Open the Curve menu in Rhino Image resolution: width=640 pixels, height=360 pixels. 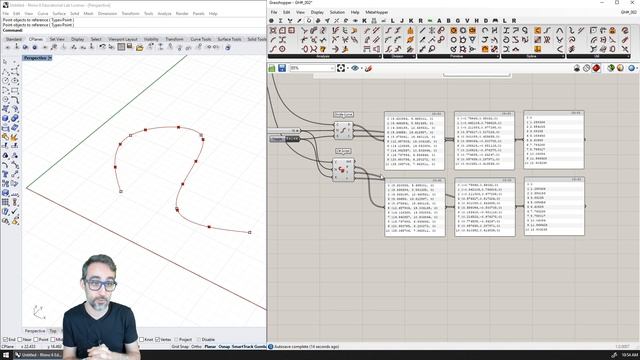pyautogui.click(x=42, y=13)
